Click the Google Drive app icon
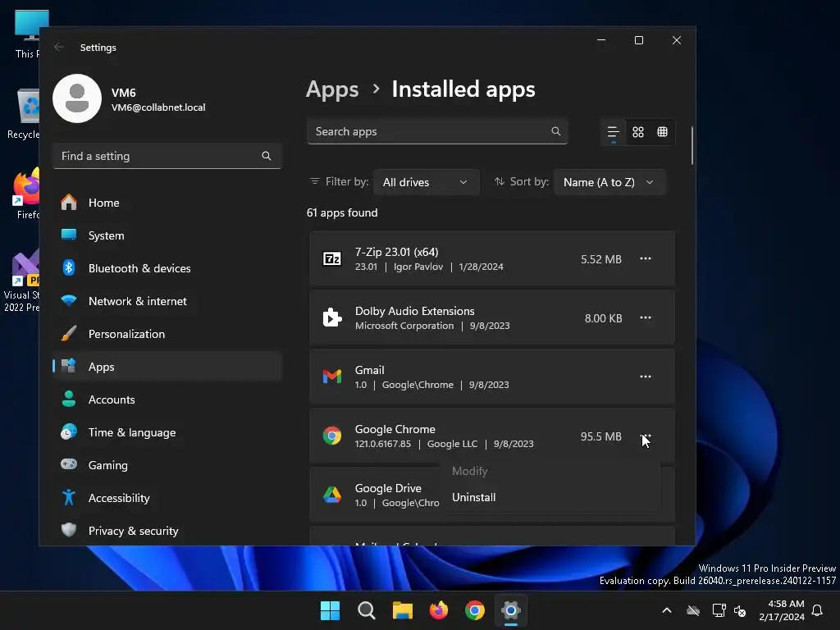The width and height of the screenshot is (840, 630). click(332, 495)
